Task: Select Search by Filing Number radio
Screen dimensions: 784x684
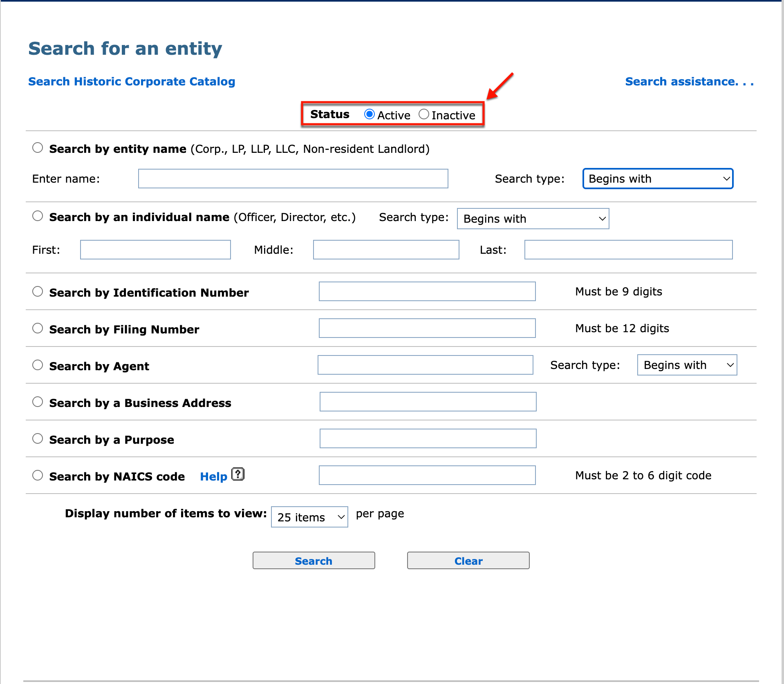Action: point(38,329)
